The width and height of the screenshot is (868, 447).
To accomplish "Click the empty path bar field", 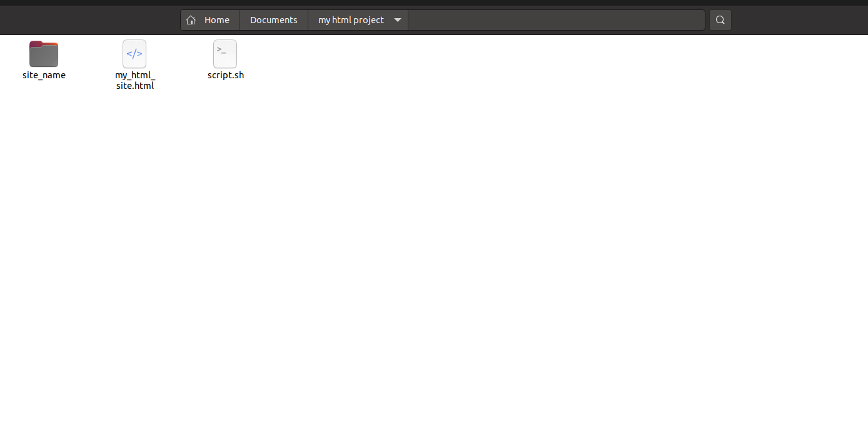I will point(557,19).
